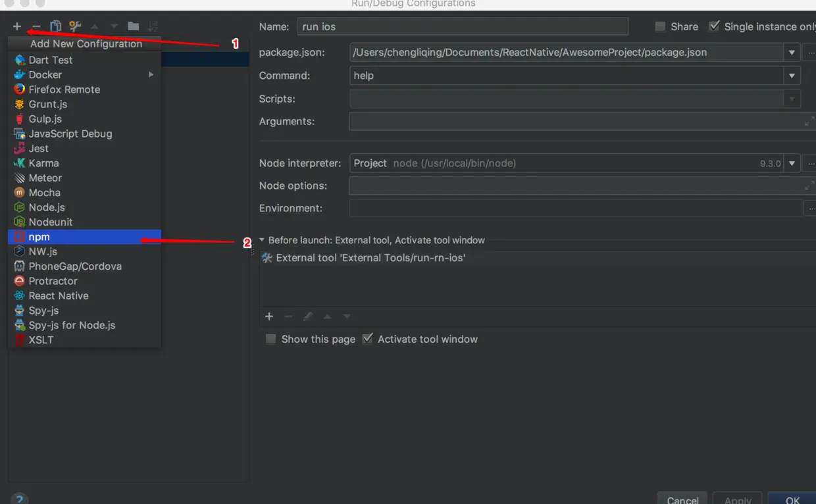Screen dimensions: 816x504
Task: Expand the Docker submenu arrow
Action: [x=151, y=75]
